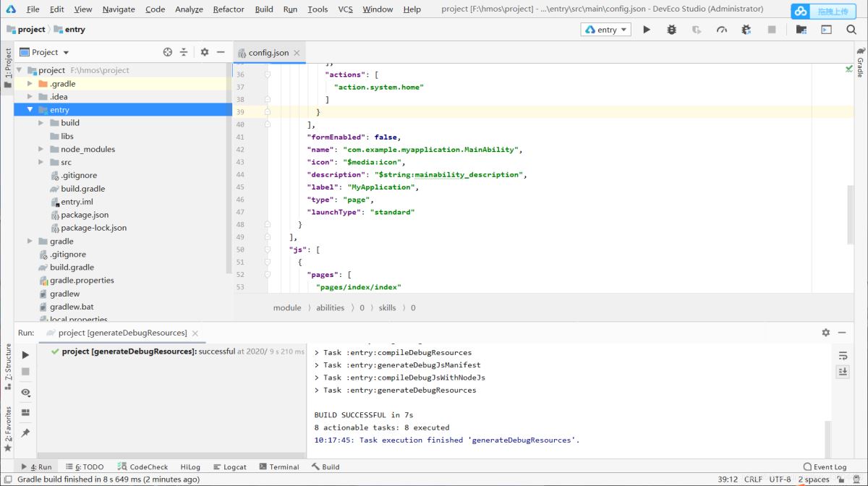Expand the src folder
The width and height of the screenshot is (868, 486).
[x=41, y=162]
